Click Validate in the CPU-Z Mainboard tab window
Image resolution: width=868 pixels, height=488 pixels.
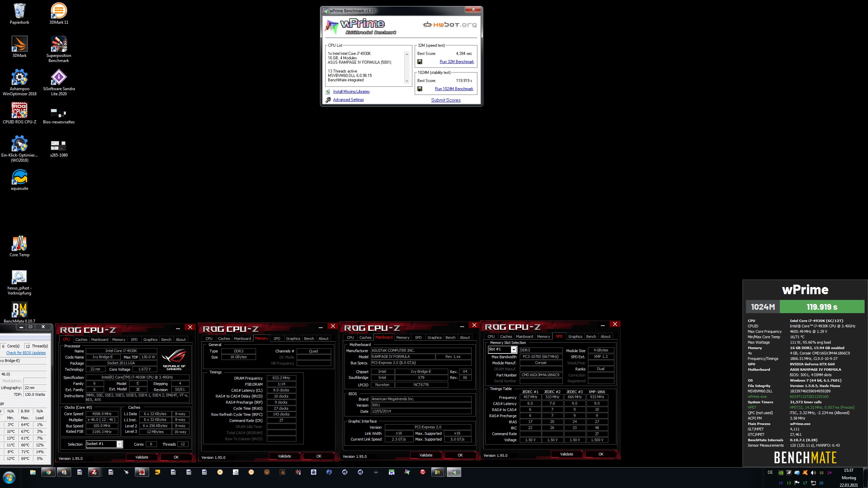click(426, 455)
